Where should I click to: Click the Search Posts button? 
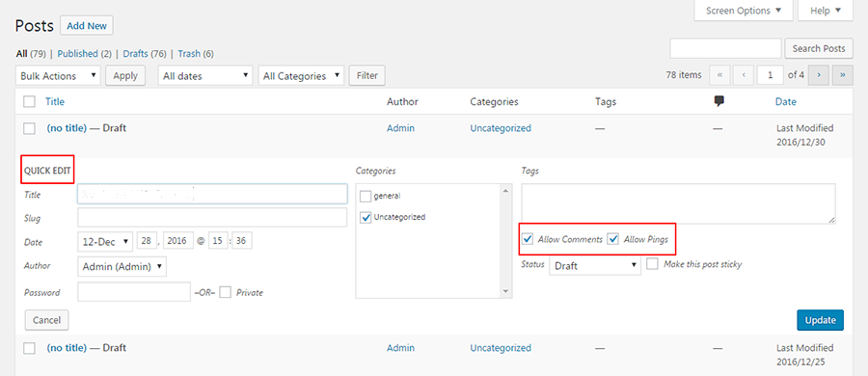point(819,48)
